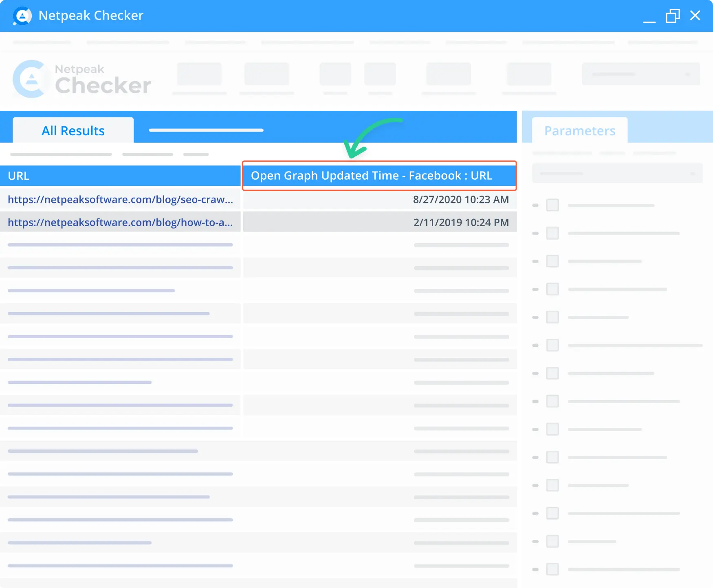Click the large Netpeak Checker logo

(x=82, y=79)
